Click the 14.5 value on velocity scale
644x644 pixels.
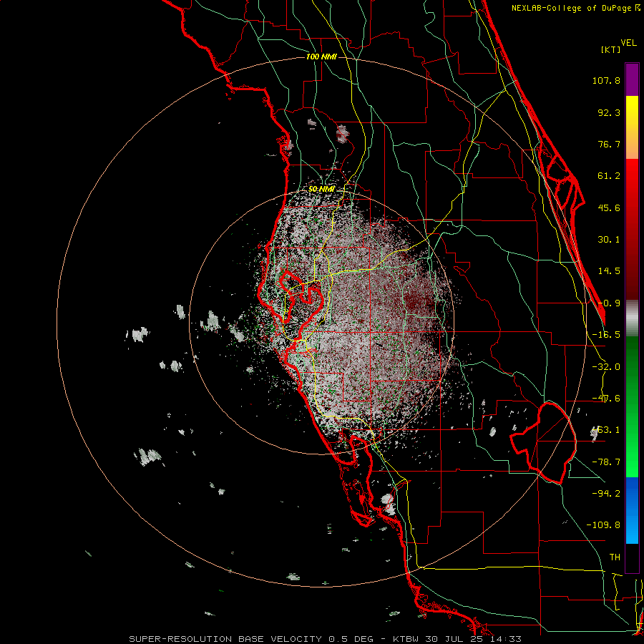point(609,271)
